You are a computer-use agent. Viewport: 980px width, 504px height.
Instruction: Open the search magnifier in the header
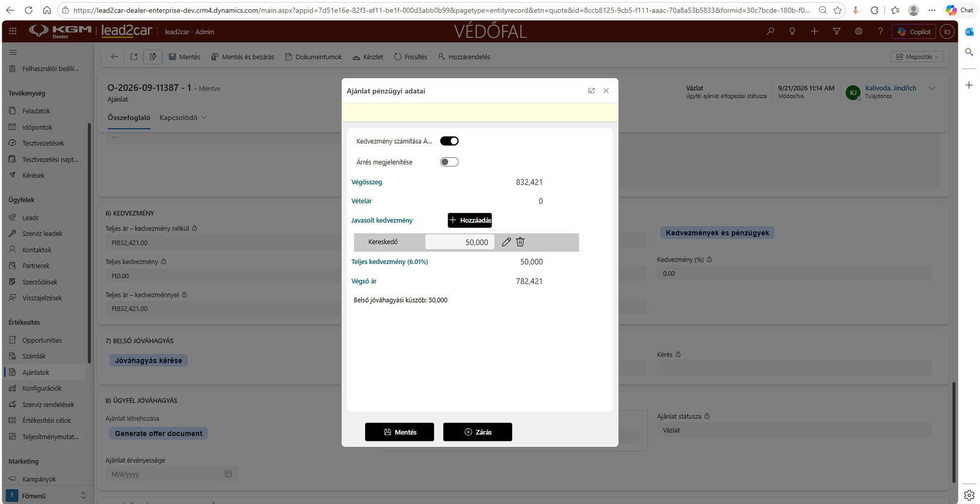click(771, 31)
